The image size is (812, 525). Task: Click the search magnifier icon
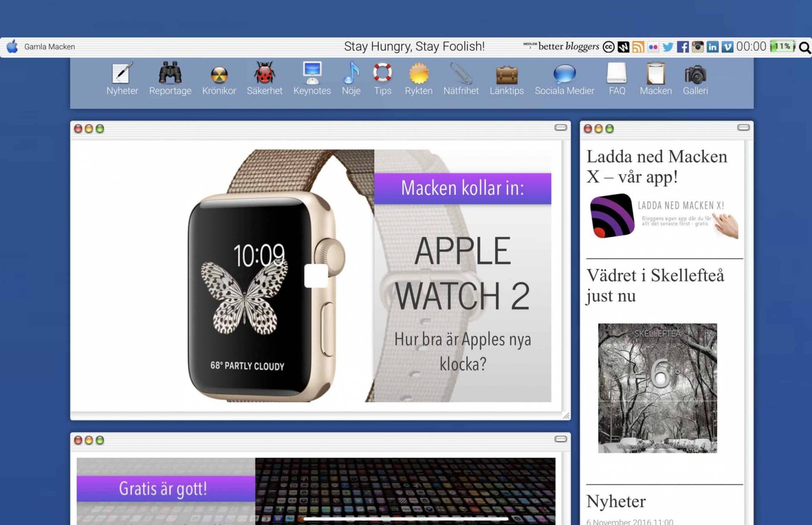pyautogui.click(x=805, y=48)
